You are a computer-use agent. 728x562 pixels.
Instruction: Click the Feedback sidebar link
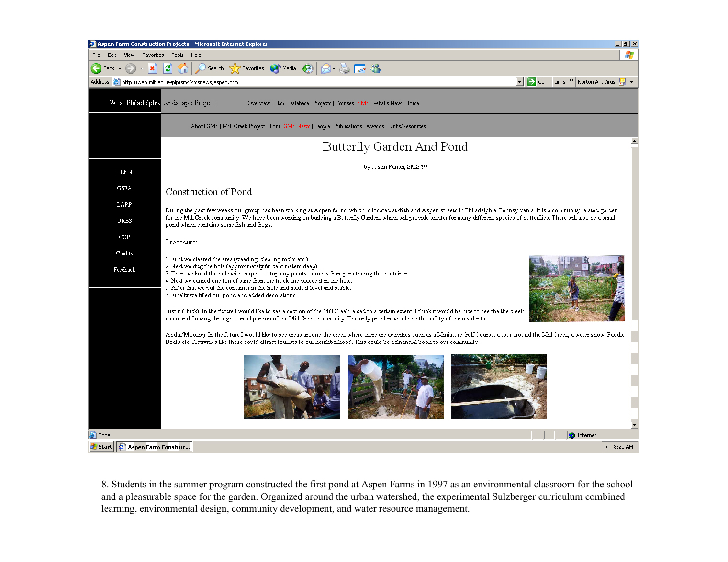[x=124, y=270]
